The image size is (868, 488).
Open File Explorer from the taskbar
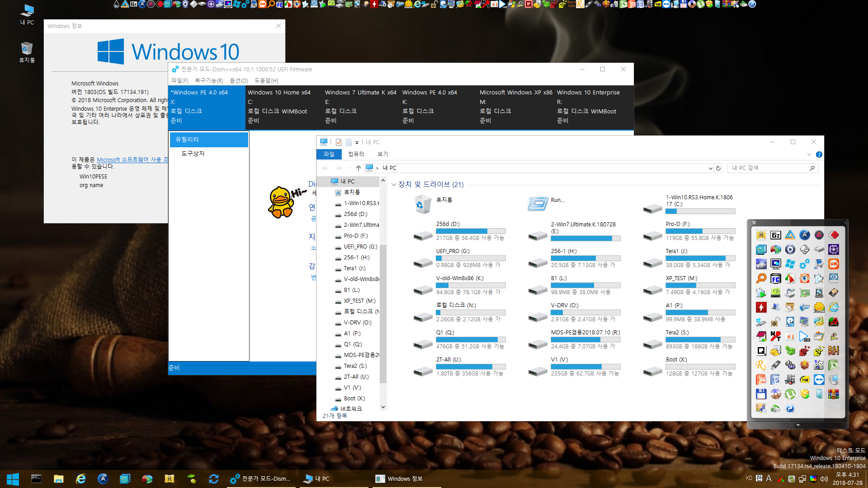[x=58, y=479]
